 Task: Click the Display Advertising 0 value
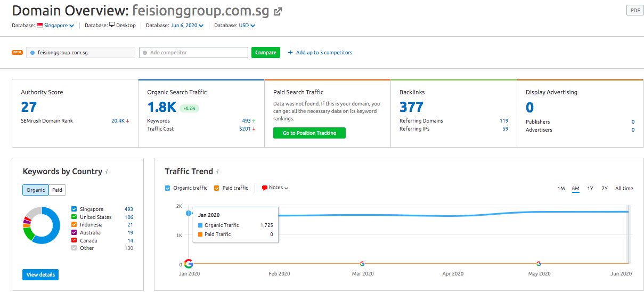click(529, 107)
